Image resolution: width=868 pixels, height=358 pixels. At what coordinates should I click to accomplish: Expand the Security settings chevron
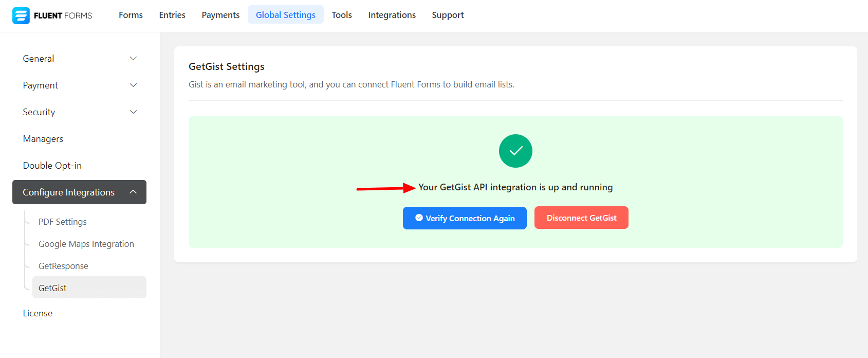click(133, 112)
